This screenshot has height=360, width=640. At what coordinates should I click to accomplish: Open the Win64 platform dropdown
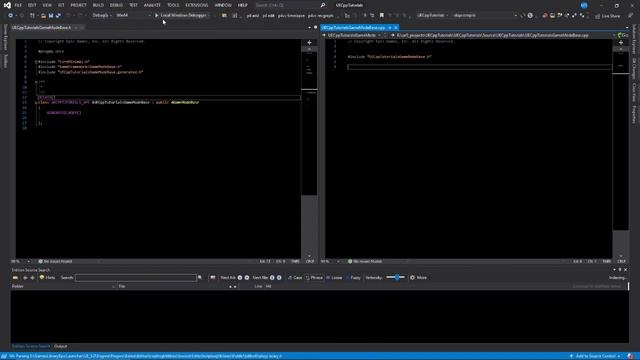click(x=133, y=16)
